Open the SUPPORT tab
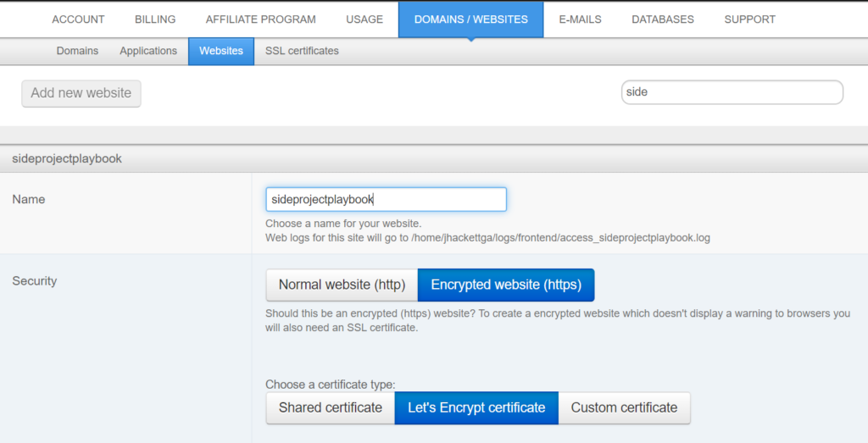This screenshot has height=443, width=868. pos(749,19)
